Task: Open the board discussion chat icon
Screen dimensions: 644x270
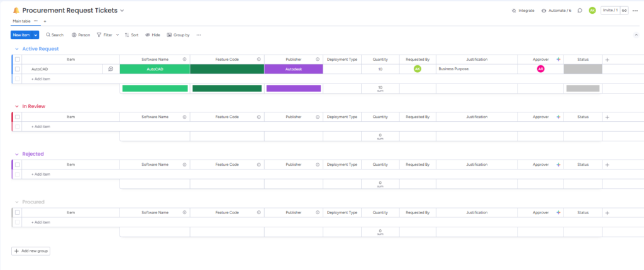Action: tap(580, 11)
